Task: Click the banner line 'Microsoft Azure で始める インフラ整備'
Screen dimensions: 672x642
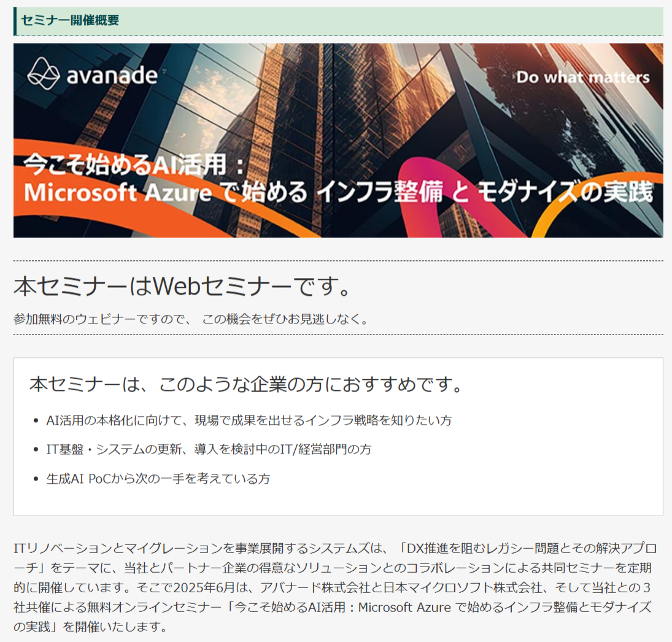Action: coord(234,192)
